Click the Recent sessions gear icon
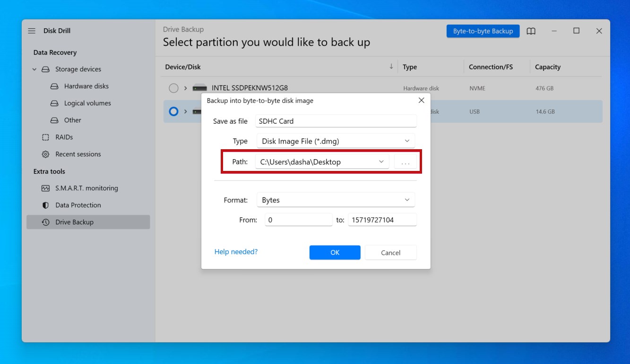This screenshot has height=364, width=630. [45, 154]
